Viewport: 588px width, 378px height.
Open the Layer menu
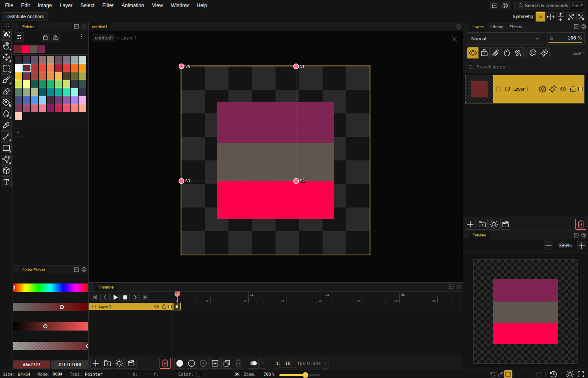tap(66, 5)
